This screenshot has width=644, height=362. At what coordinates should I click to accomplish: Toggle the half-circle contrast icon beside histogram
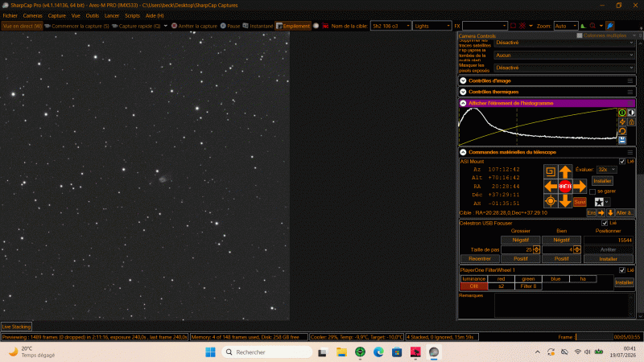click(631, 113)
